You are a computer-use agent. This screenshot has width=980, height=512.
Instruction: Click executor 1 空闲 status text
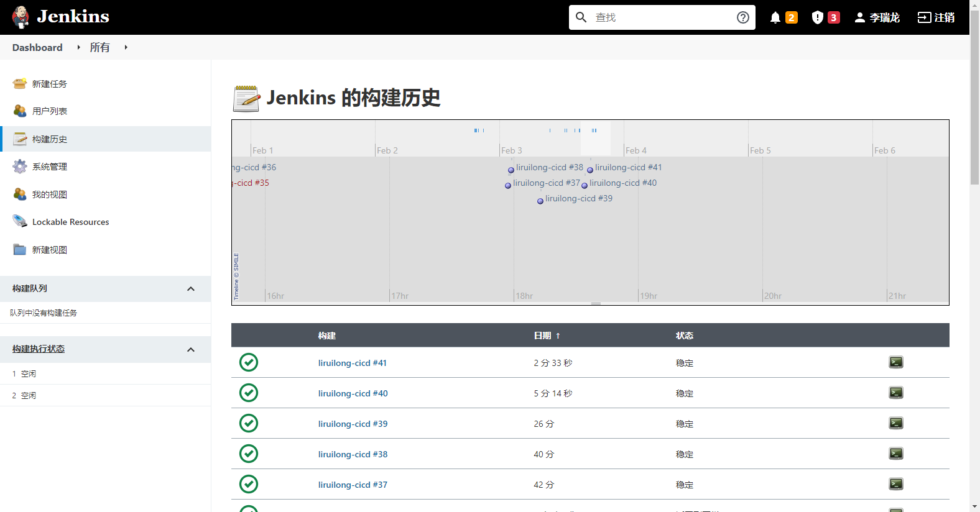[x=29, y=374]
